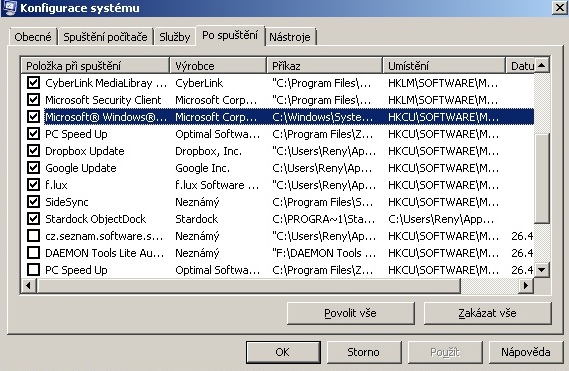
Task: Switch to the Služby tab
Action: pos(175,37)
